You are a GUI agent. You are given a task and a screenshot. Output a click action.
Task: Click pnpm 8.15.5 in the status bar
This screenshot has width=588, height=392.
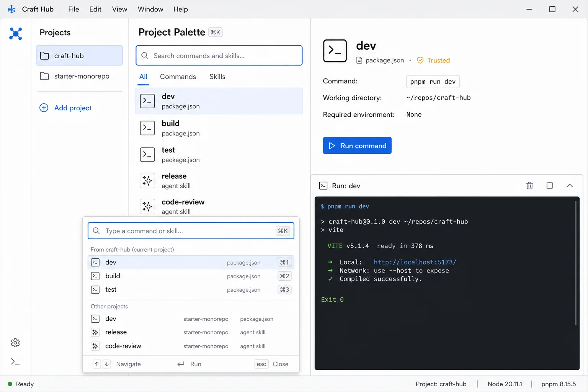coord(559,384)
